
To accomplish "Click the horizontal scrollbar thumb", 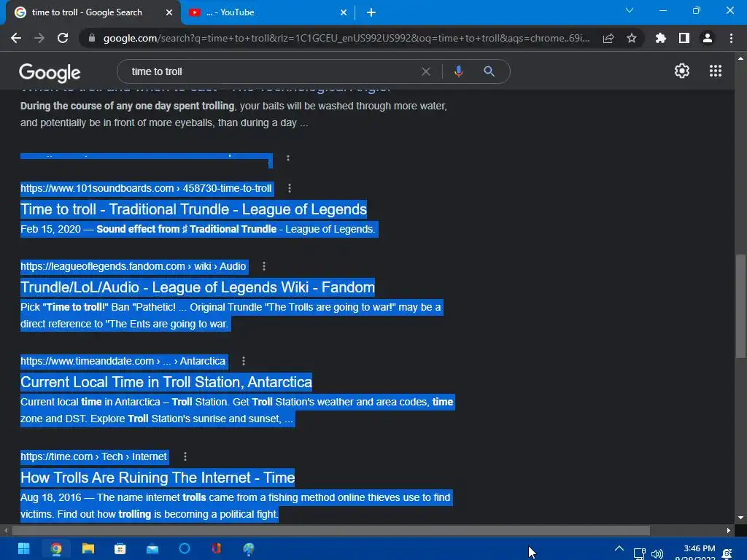I will pyautogui.click(x=331, y=530).
